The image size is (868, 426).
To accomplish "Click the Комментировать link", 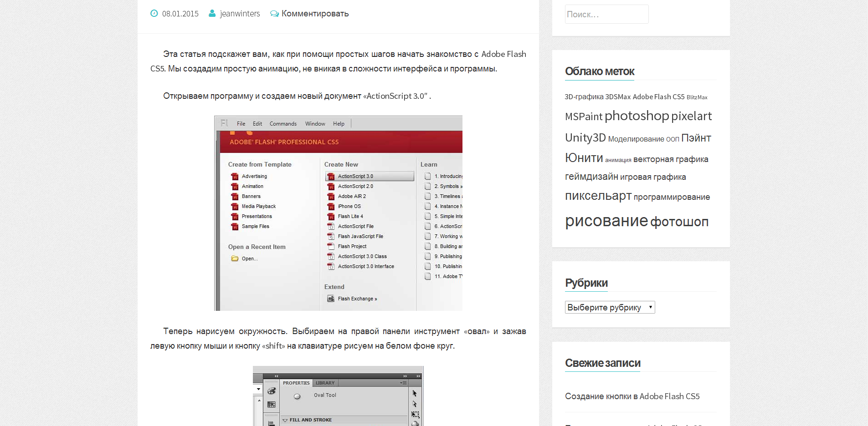I will pyautogui.click(x=315, y=14).
